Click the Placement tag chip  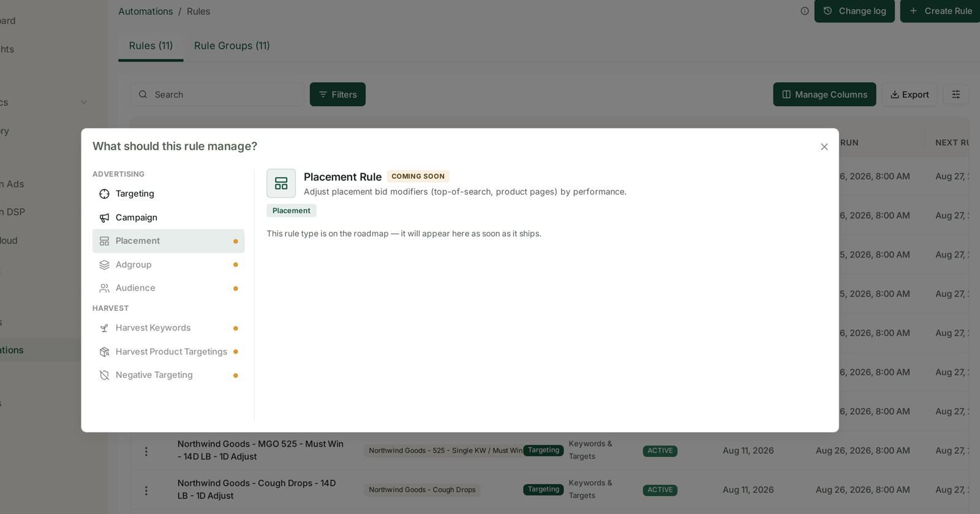coord(292,210)
